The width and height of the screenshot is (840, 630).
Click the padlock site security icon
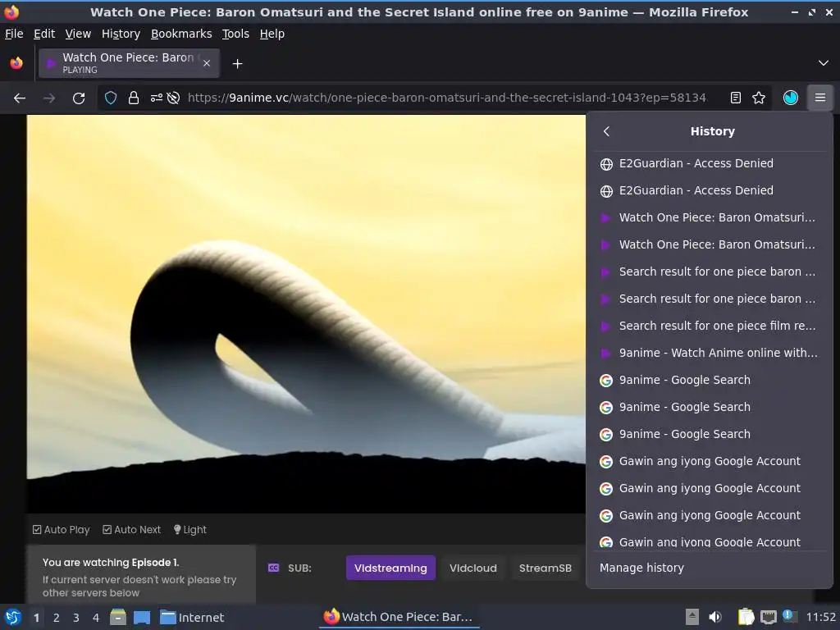tap(134, 98)
